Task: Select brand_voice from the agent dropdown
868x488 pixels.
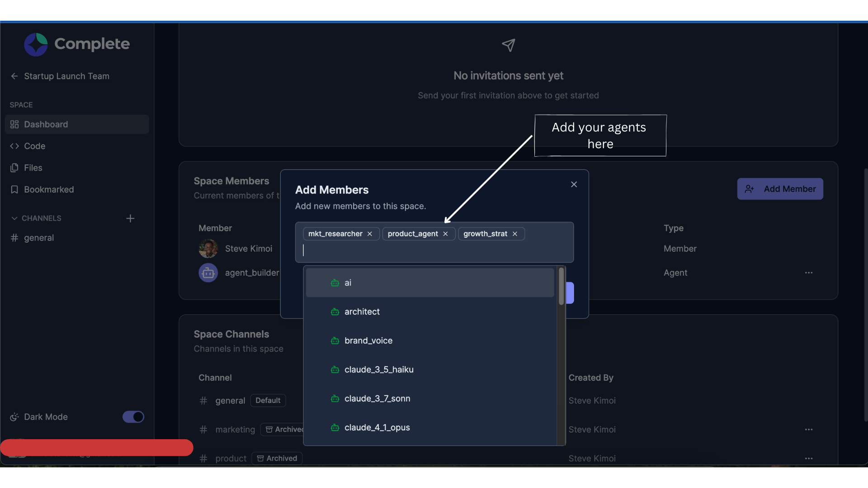Action: (368, 340)
